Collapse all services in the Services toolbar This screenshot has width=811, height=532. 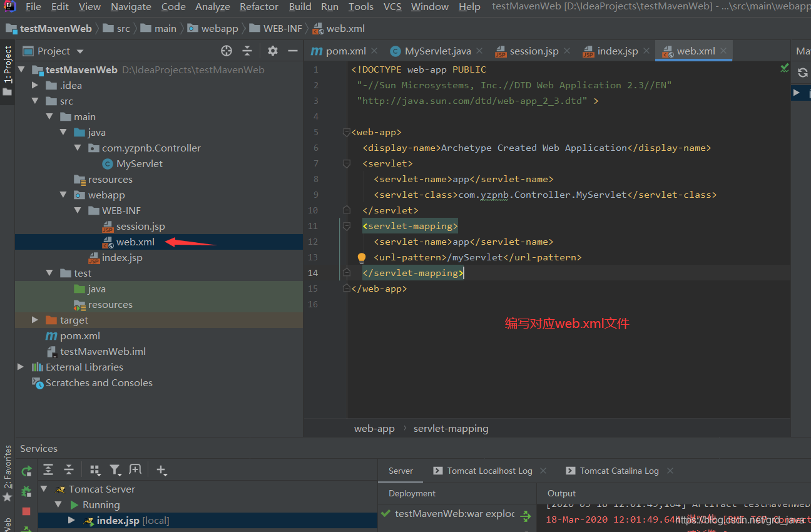(x=69, y=469)
